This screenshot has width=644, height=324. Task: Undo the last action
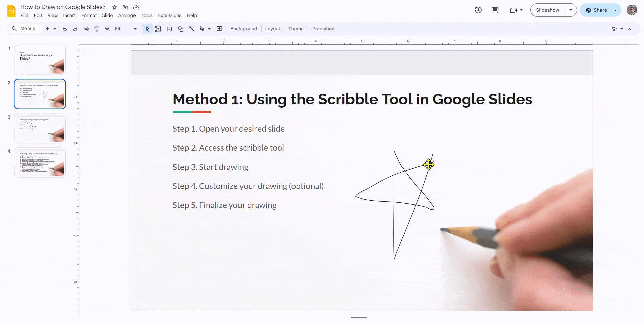point(65,29)
